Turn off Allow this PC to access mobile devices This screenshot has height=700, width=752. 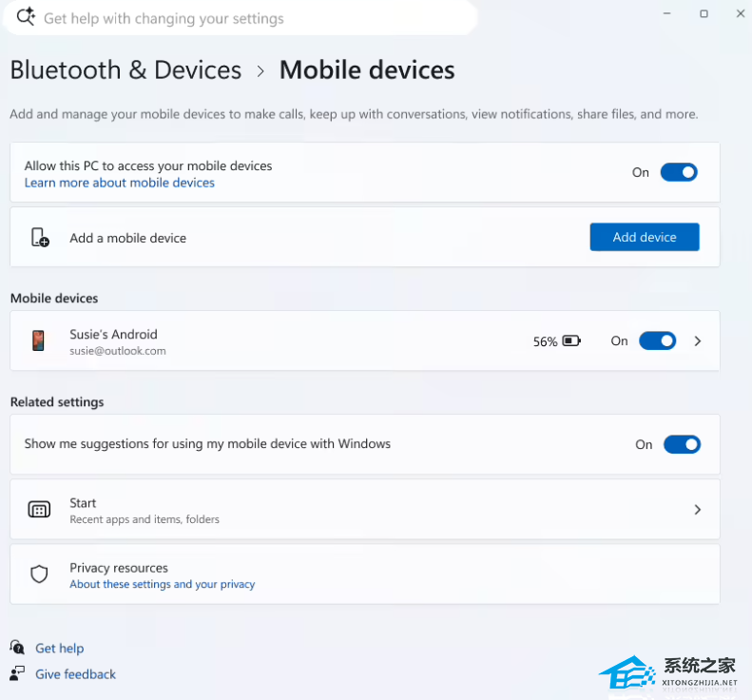coord(679,172)
